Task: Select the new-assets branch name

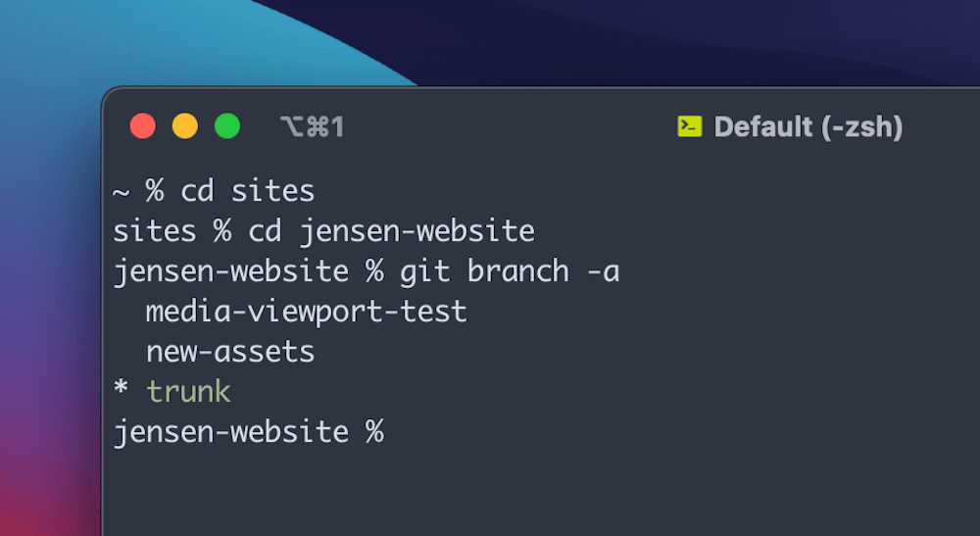Action: pyautogui.click(x=230, y=351)
